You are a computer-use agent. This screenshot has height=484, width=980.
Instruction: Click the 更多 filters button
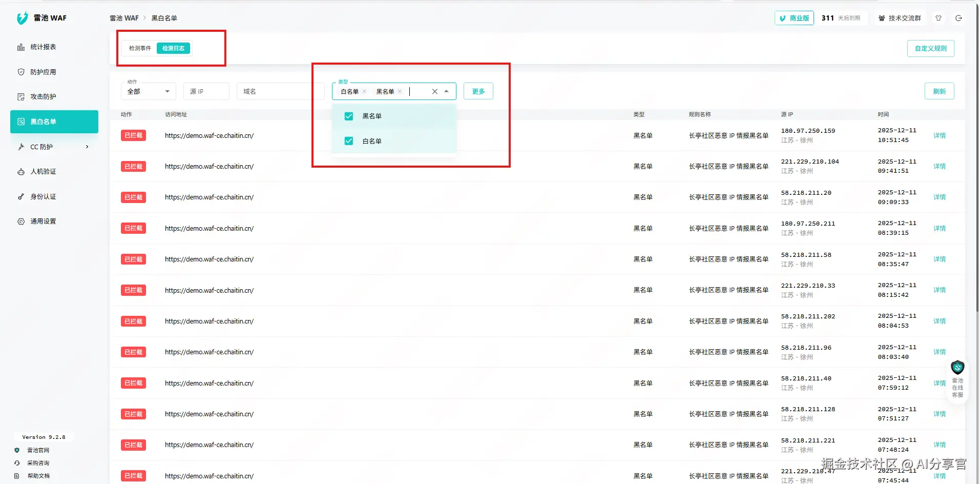click(x=478, y=91)
